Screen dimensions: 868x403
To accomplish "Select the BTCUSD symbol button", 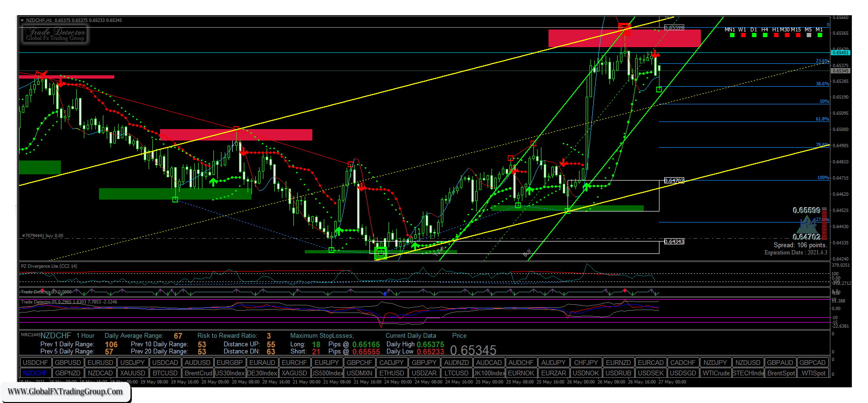I will click(x=165, y=373).
